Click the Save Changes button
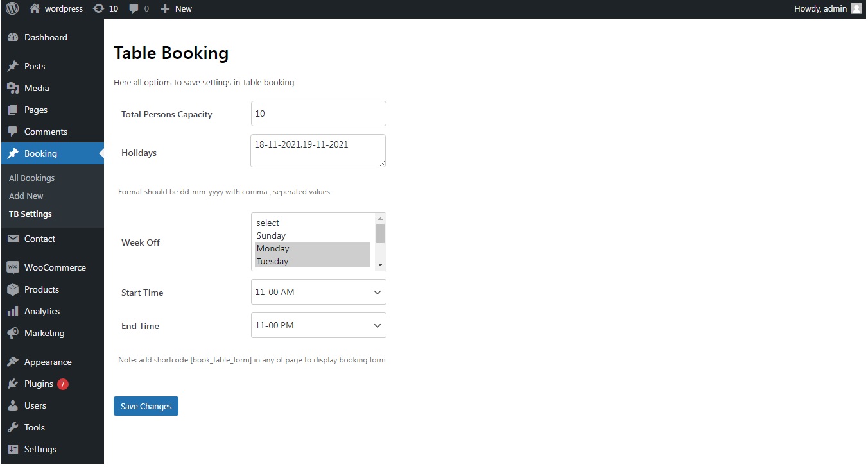Viewport: 868px width, 467px height. (x=146, y=405)
